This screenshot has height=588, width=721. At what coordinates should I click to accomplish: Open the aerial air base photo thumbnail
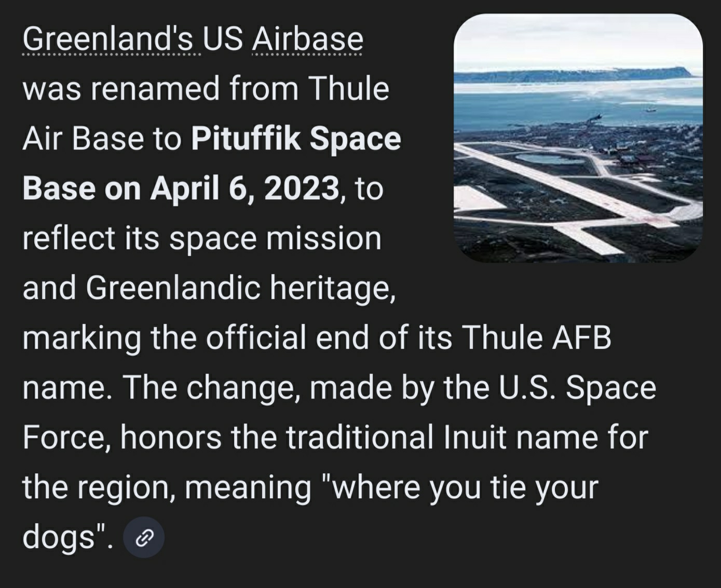click(578, 138)
